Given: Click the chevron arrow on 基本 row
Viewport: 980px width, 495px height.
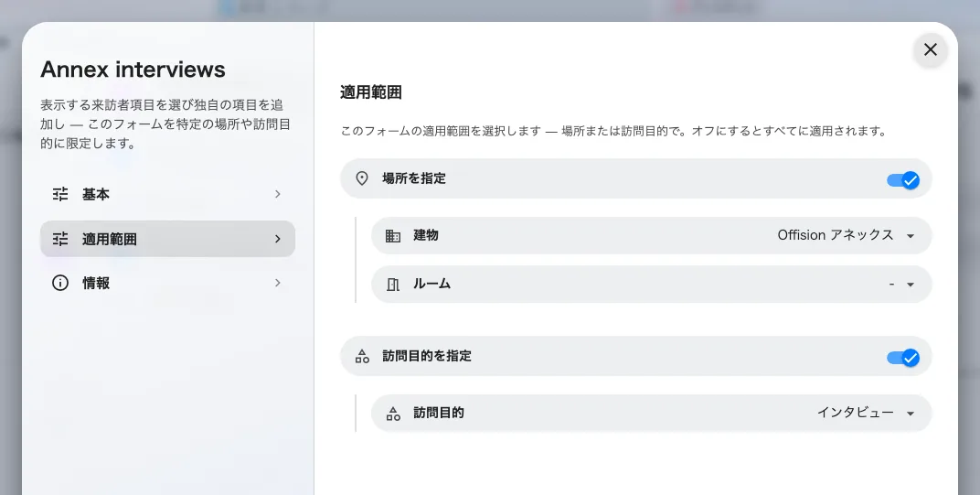Looking at the screenshot, I should [278, 194].
